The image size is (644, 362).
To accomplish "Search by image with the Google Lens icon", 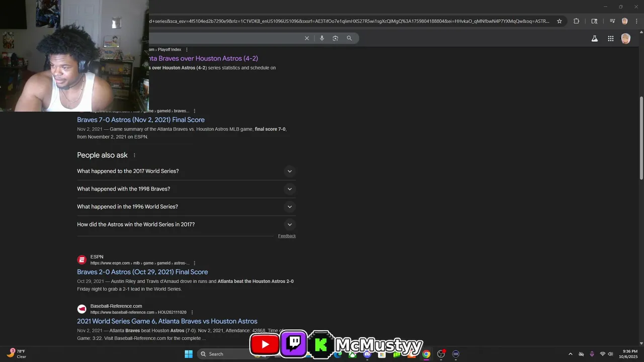I will pos(336,38).
